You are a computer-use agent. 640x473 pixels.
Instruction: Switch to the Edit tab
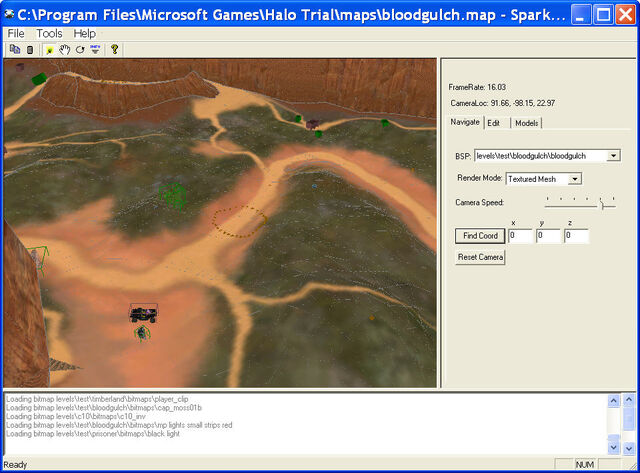pyautogui.click(x=493, y=123)
